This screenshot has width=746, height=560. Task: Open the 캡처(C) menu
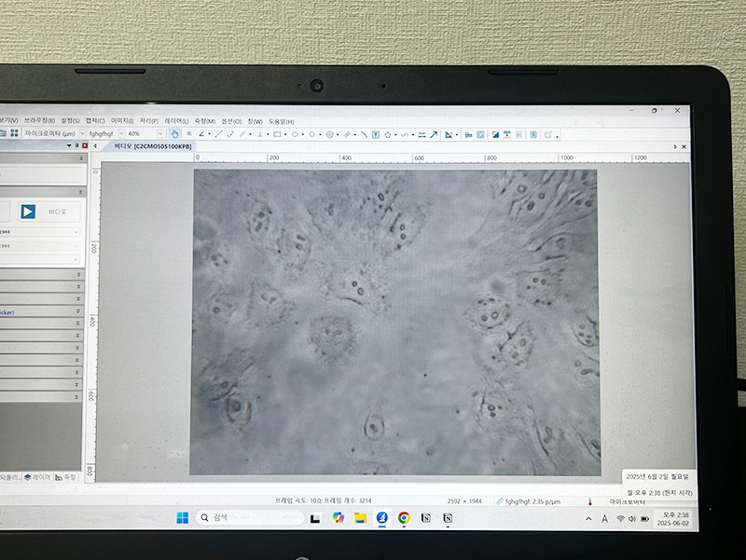click(x=95, y=121)
